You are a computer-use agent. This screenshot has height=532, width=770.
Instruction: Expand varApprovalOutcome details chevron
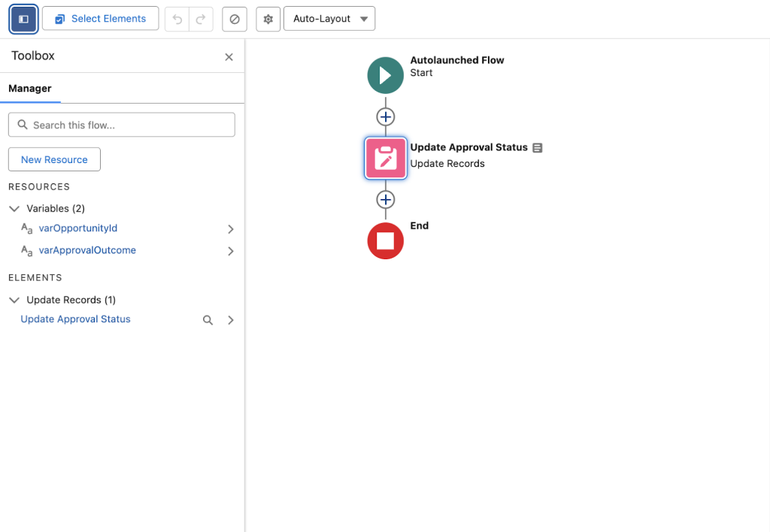pyautogui.click(x=231, y=251)
